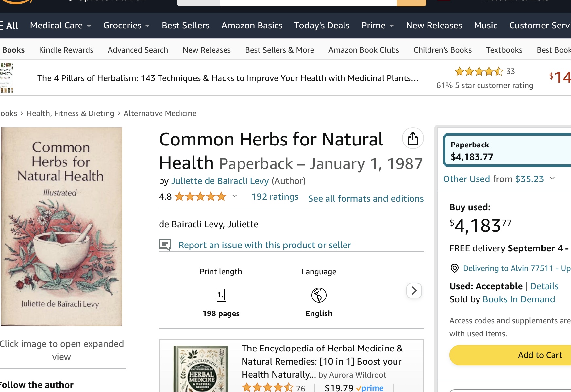Open the Amazon Book Clubs tab
Viewport: 571px width, 392px height.
(x=363, y=50)
